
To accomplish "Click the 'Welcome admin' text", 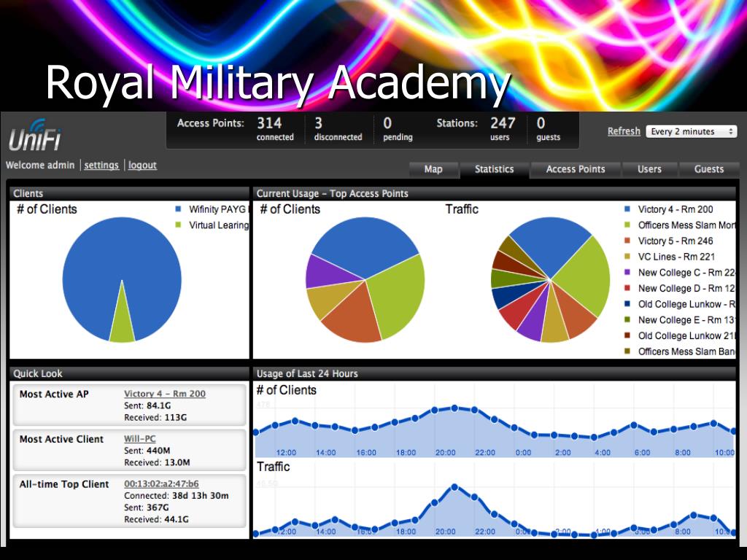I will [x=40, y=166].
